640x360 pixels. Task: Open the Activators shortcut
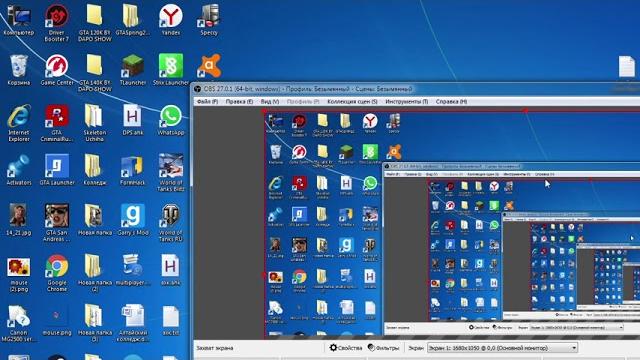19,170
